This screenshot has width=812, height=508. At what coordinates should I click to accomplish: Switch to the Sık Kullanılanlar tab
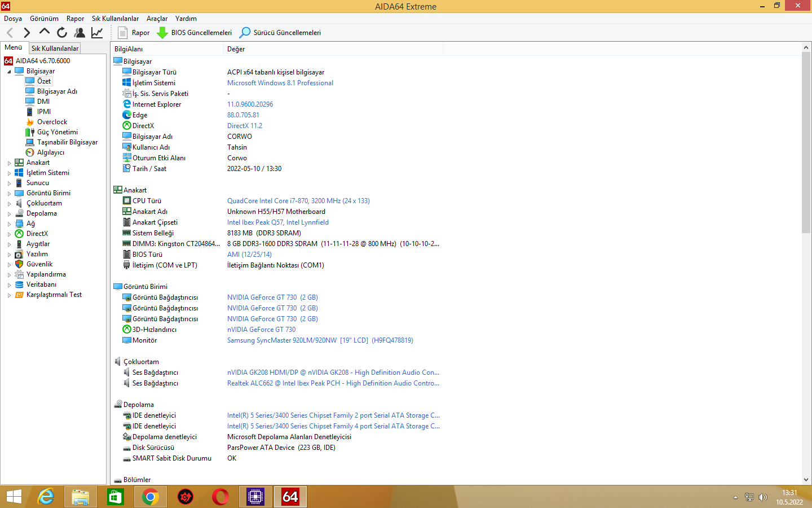click(x=55, y=49)
